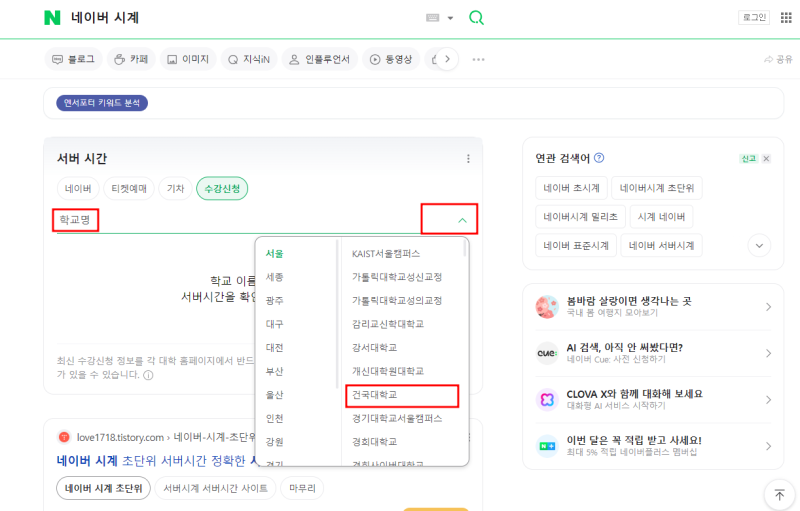
Task: Switch to the 블로그 tab
Action: (x=73, y=59)
